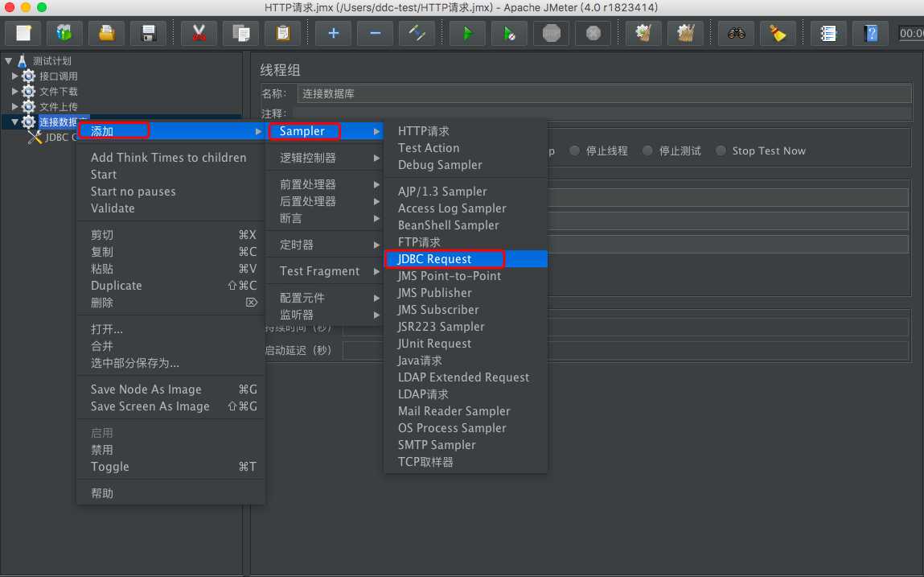The width and height of the screenshot is (924, 577).
Task: Select Validate in context menu
Action: pyautogui.click(x=171, y=208)
